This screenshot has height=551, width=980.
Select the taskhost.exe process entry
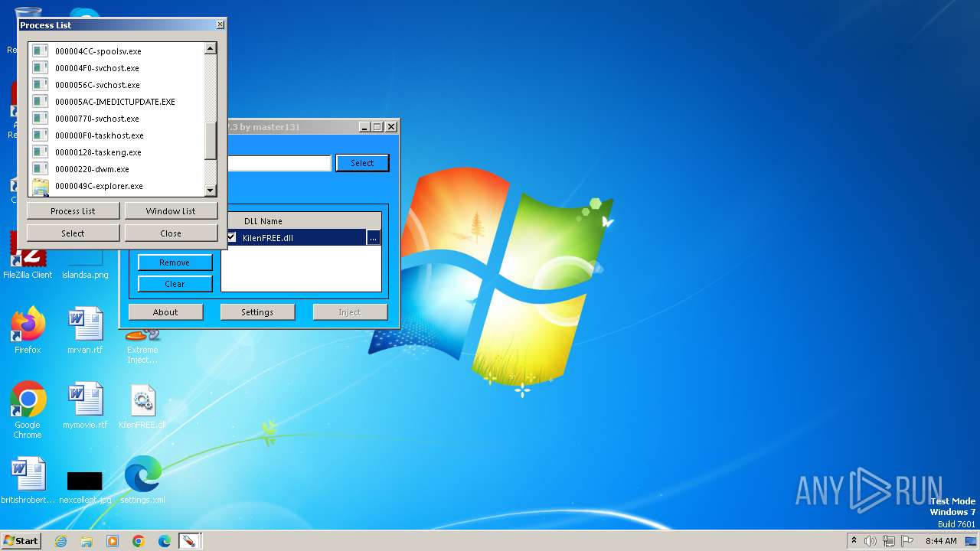coord(99,135)
